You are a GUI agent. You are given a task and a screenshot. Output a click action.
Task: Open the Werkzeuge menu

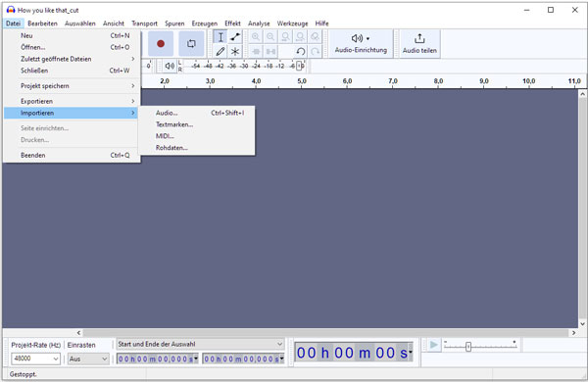tap(292, 24)
